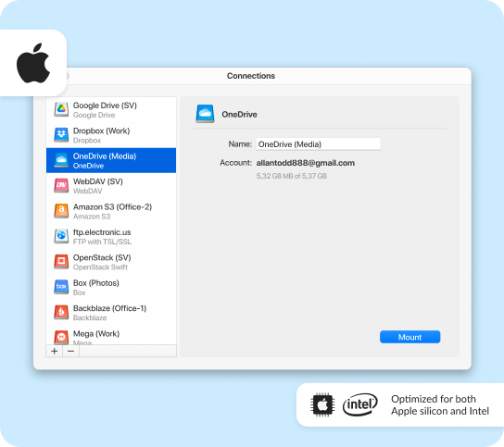Click the Amazon S3 (Office-2) icon
Screen dimensions: 504x447
(x=61, y=211)
